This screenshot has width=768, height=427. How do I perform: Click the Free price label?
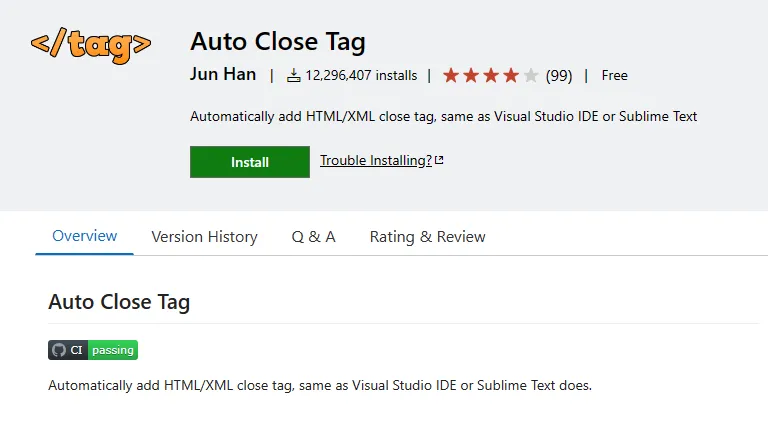tap(614, 75)
